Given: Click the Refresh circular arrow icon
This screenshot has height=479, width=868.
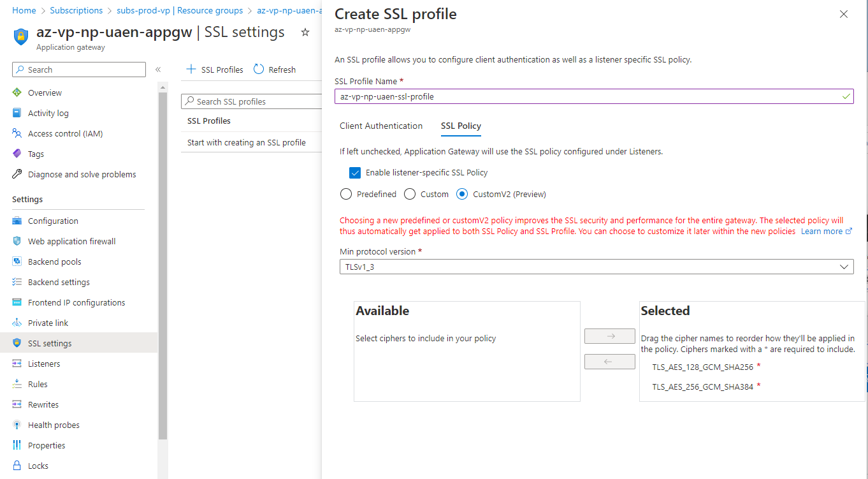Looking at the screenshot, I should [259, 70].
